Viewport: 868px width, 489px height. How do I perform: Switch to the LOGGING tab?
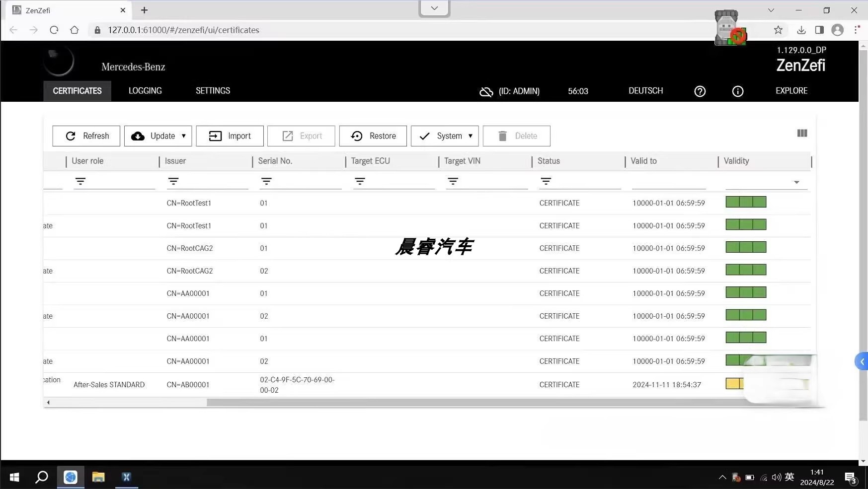point(145,91)
